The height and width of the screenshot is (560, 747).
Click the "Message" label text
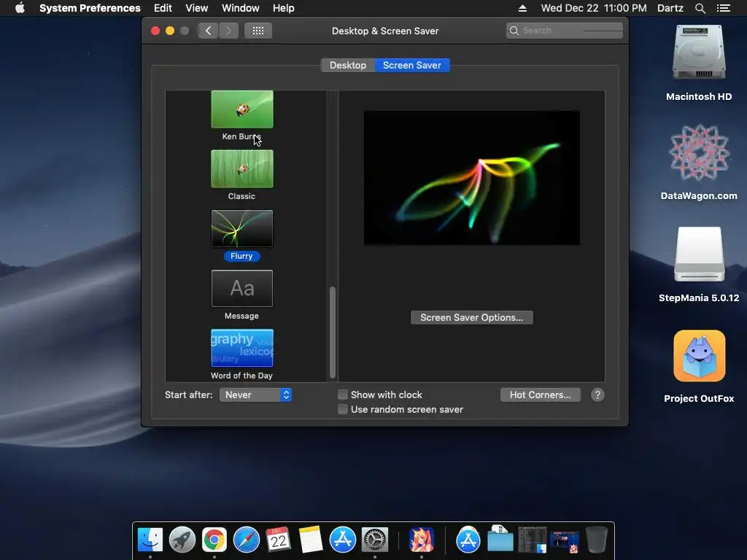click(241, 316)
